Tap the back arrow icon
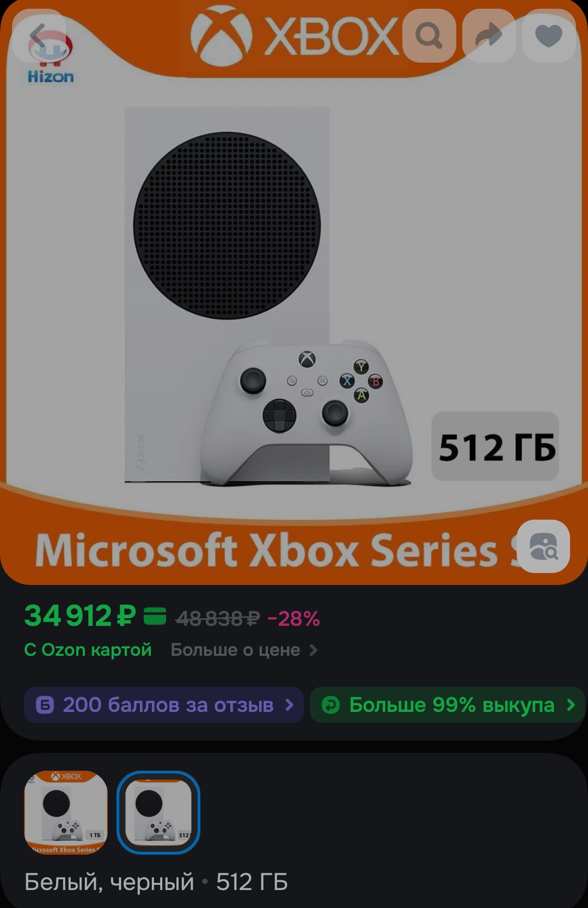 39,36
